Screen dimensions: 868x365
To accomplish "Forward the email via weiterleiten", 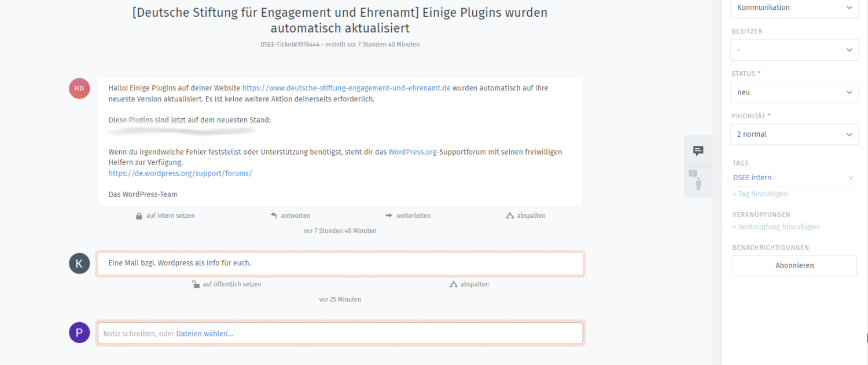I will 408,216.
